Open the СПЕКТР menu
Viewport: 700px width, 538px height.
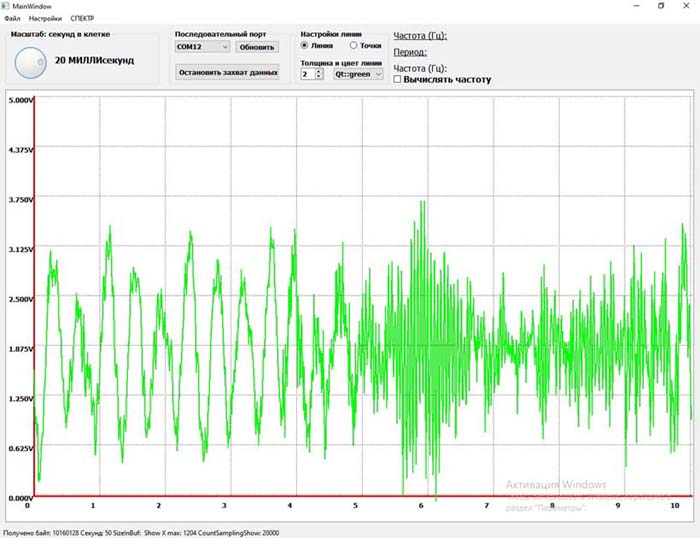click(82, 18)
